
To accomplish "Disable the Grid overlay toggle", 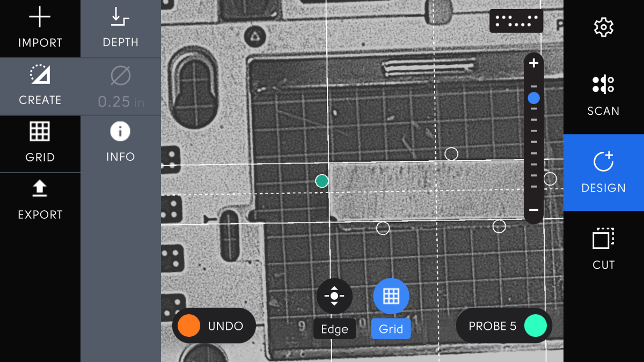I will tap(391, 295).
